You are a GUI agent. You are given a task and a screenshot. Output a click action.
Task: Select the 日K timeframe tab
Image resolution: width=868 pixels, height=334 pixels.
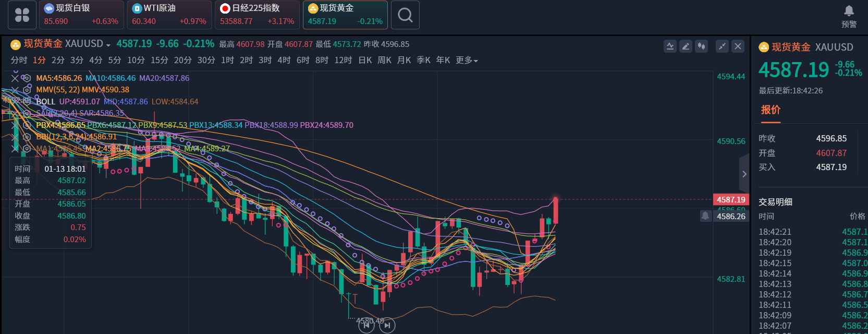tap(365, 61)
